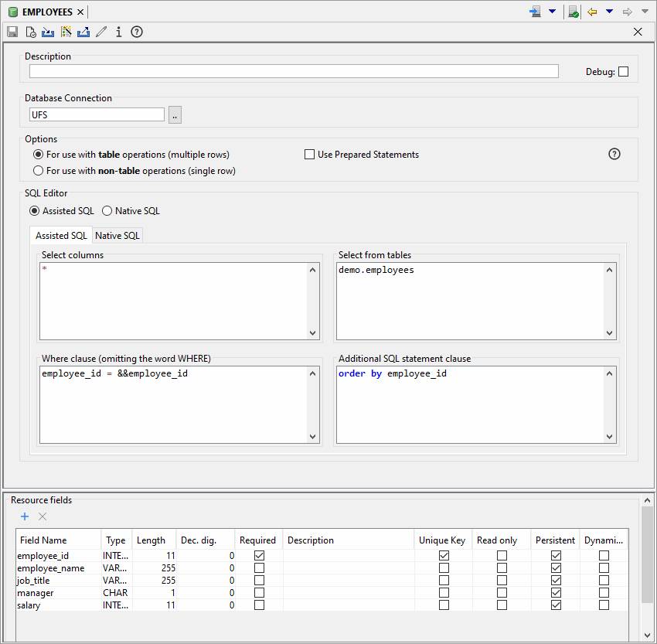
Task: Switch to the Native SQL tab
Action: tap(117, 235)
